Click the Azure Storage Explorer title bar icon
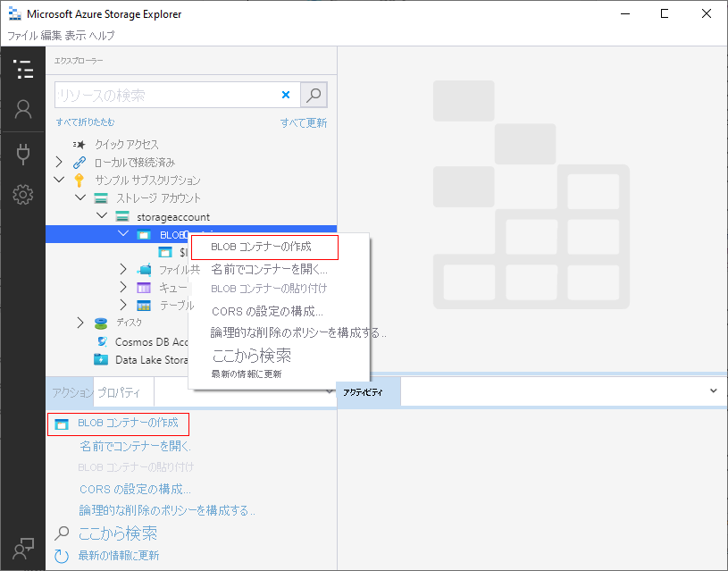Image resolution: width=728 pixels, height=571 pixels. point(15,14)
